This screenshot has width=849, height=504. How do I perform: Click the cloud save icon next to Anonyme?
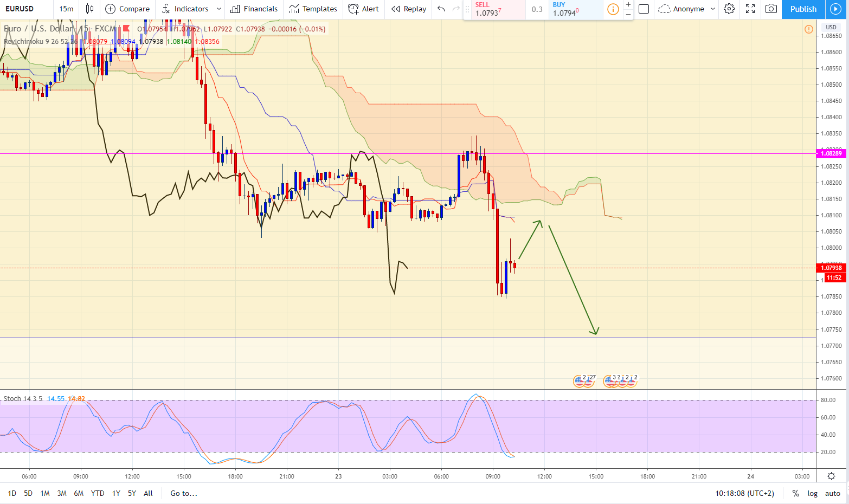(664, 9)
